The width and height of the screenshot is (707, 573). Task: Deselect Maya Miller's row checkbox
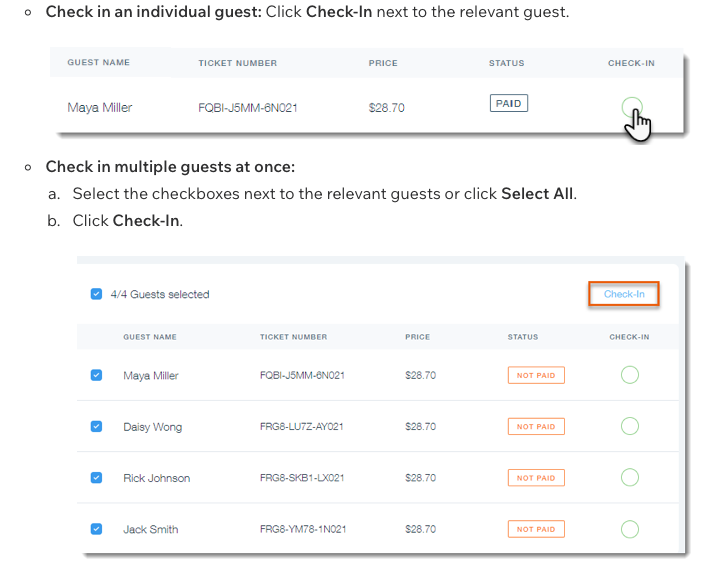[x=96, y=375]
